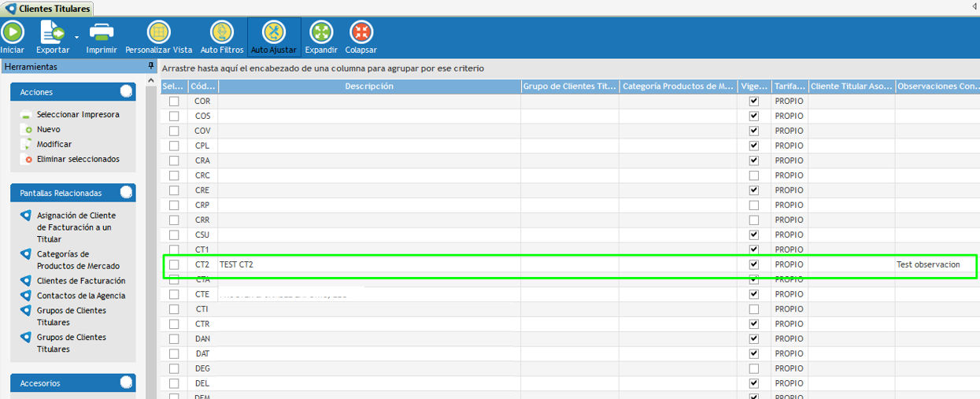Screen dimensions: 980x399
Task: Open Clientes de Facturación related screen
Action: pos(80,281)
